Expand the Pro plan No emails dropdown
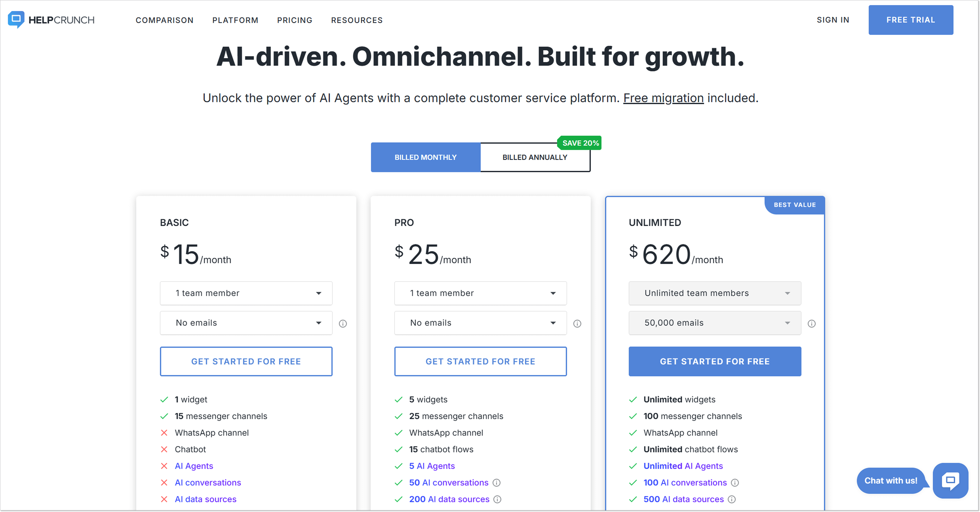 coord(480,323)
